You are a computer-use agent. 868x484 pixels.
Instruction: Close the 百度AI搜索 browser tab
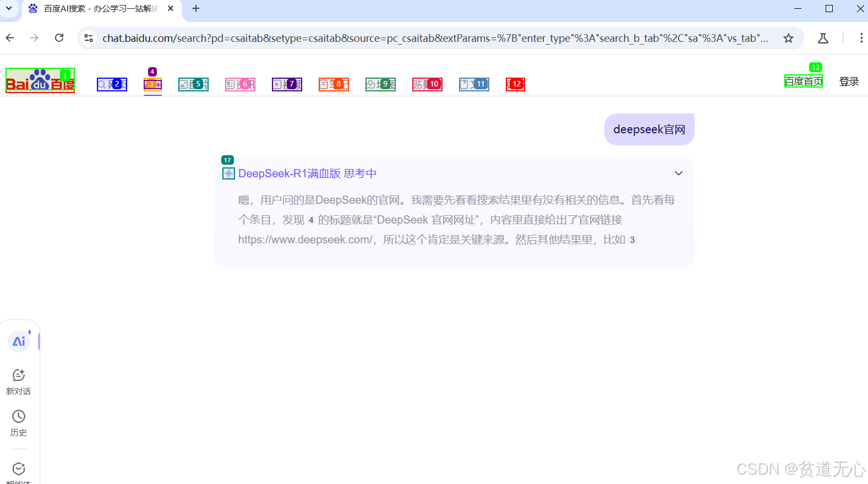tap(171, 8)
